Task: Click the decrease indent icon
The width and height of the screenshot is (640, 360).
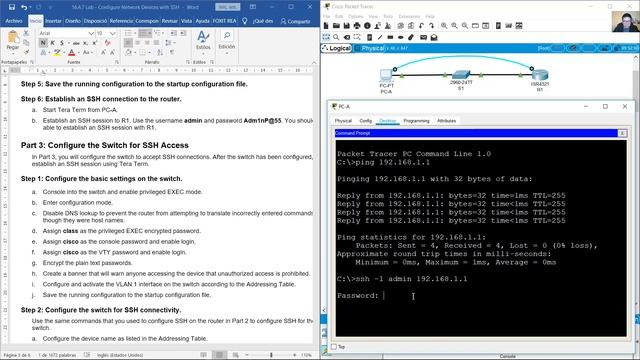Action: [x=173, y=33]
